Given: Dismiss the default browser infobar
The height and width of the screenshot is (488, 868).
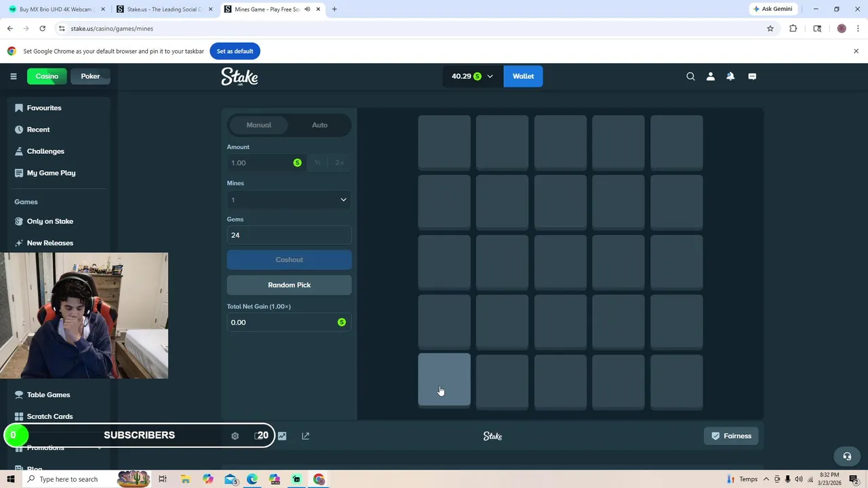Looking at the screenshot, I should [x=856, y=51].
